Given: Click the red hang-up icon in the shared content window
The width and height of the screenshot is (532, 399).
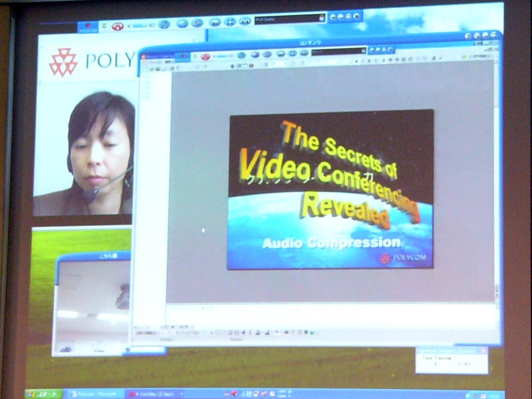Looking at the screenshot, I should 205,57.
